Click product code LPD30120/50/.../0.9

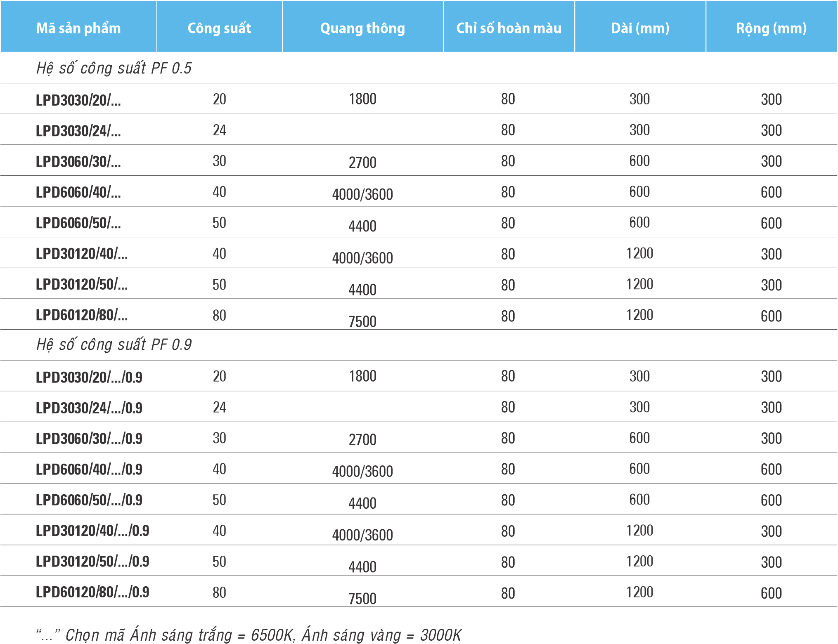(92, 561)
